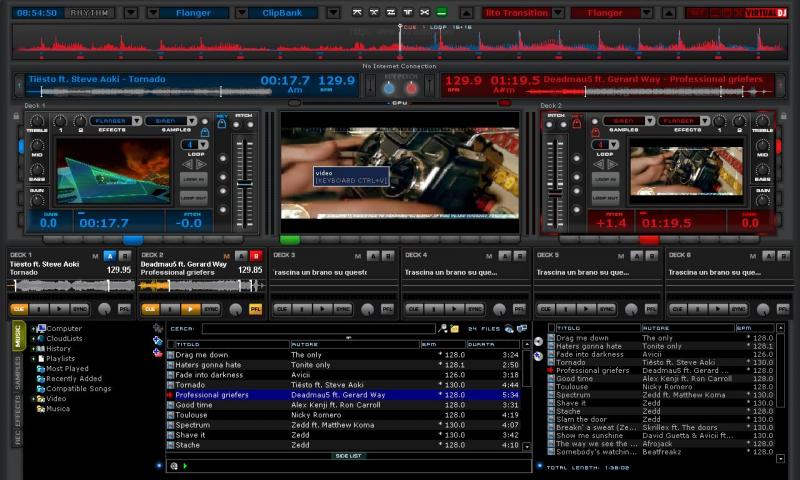
Task: Click the SYNC button on Deck 1
Action: tap(79, 309)
